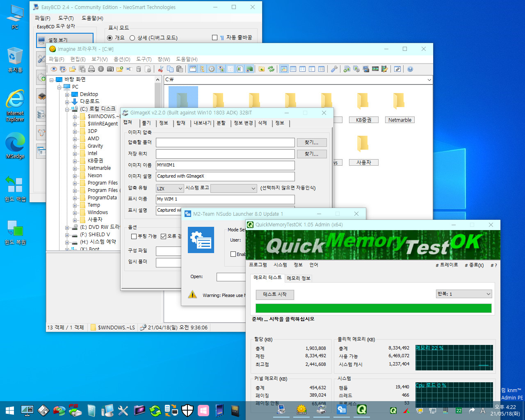Select 상세 (디버그 모드) radio in EasyBCD
Screen dimensions: 525x420
132,38
